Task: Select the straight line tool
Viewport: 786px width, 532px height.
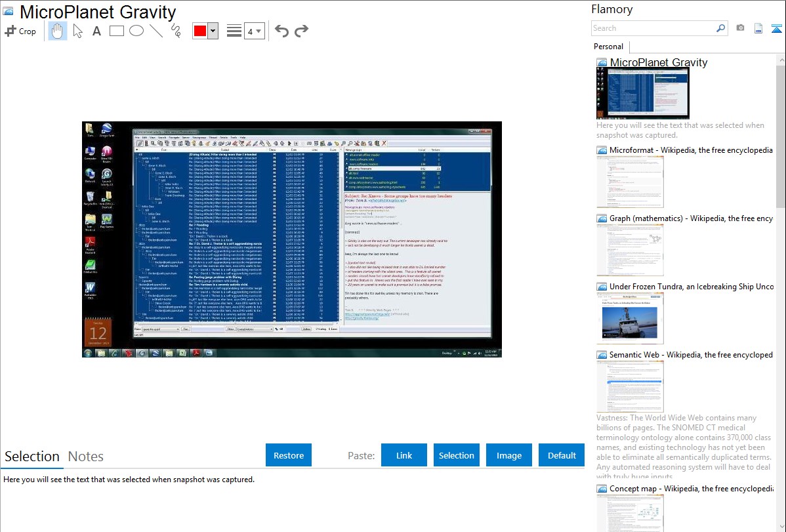Action: pos(156,31)
